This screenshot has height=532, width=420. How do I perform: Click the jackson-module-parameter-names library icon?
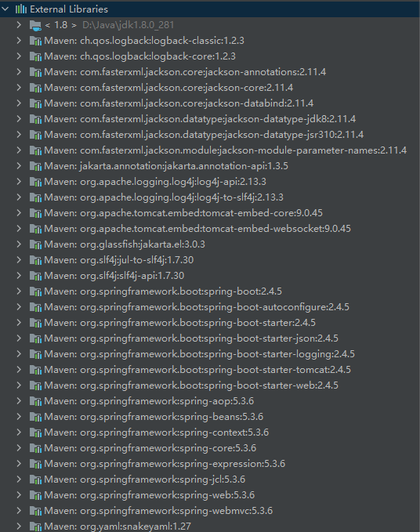[x=35, y=150]
